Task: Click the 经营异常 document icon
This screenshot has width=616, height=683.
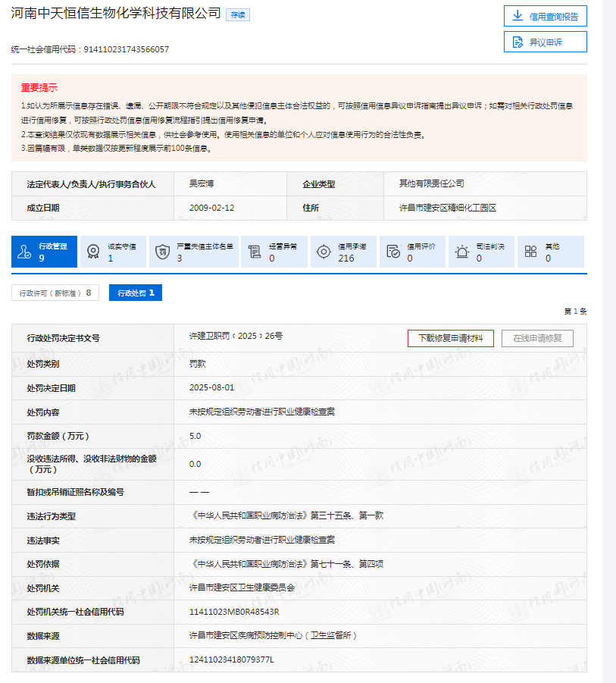Action: coord(255,252)
